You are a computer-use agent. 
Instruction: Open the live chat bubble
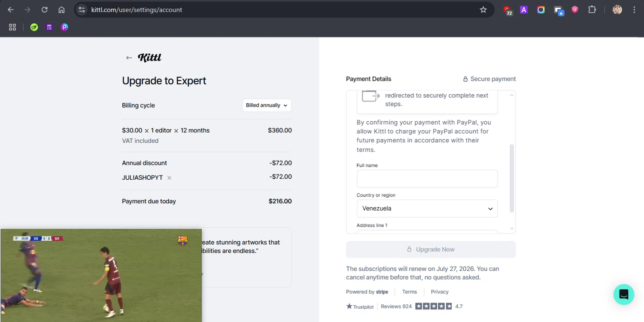[624, 294]
